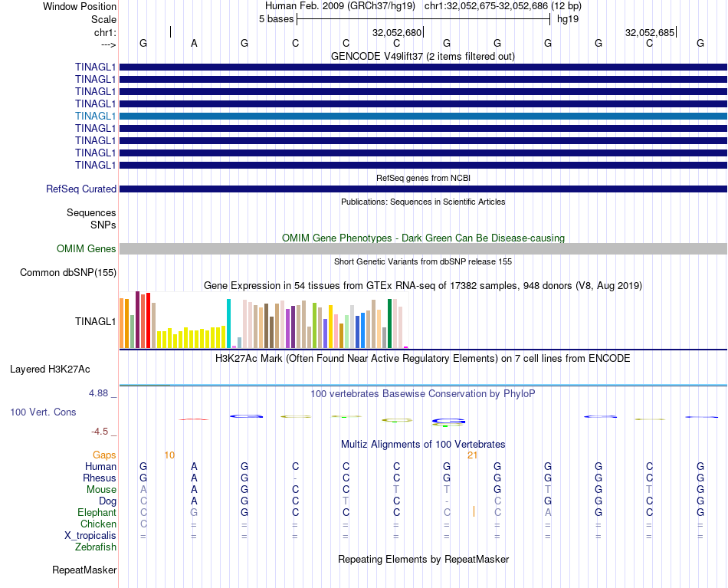Click the dark green bar in GTEx chart
The height and width of the screenshot is (588, 728).
pos(389,324)
